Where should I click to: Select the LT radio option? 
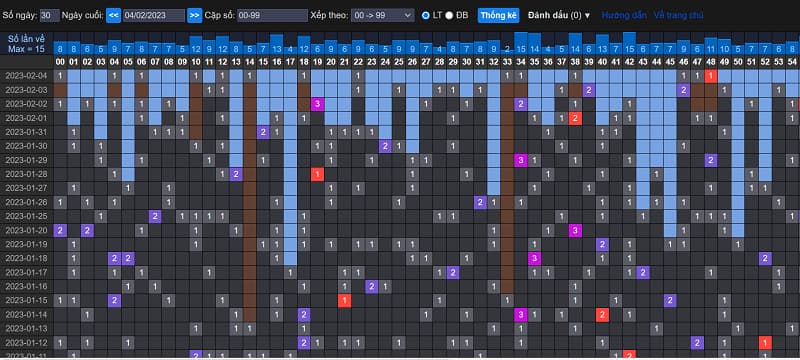(x=425, y=15)
